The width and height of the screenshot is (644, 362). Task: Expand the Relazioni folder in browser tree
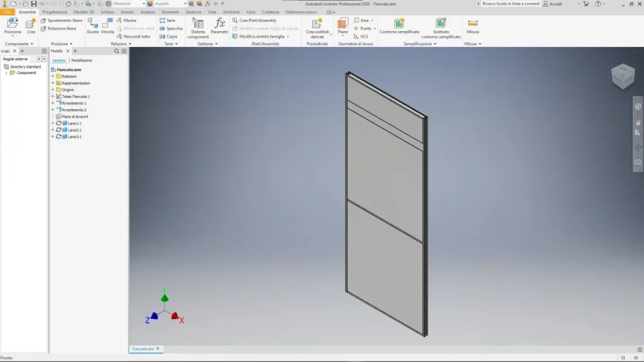[x=53, y=76]
